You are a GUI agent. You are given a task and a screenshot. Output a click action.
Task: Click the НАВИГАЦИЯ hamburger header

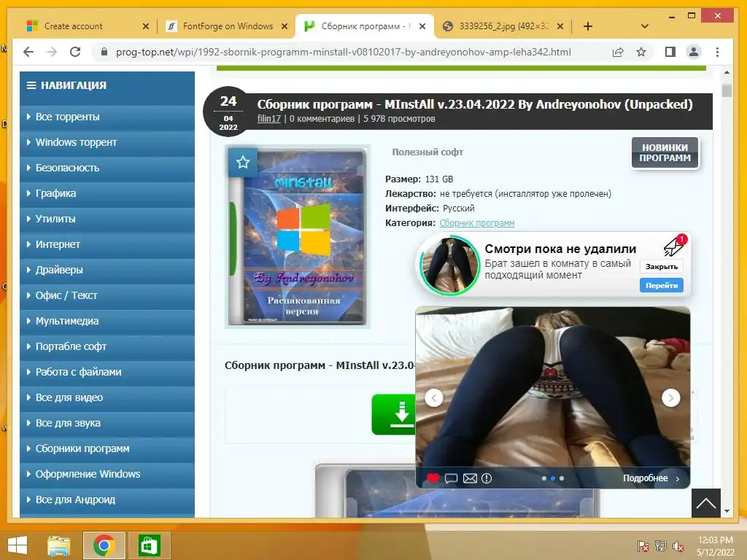(x=107, y=86)
